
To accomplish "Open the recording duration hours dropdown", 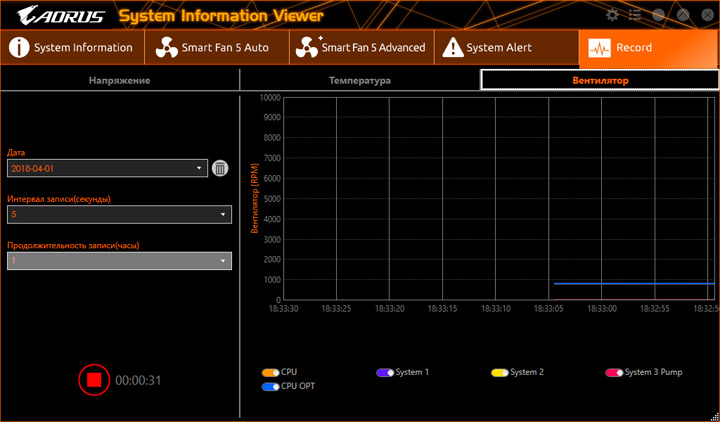I will 119,261.
